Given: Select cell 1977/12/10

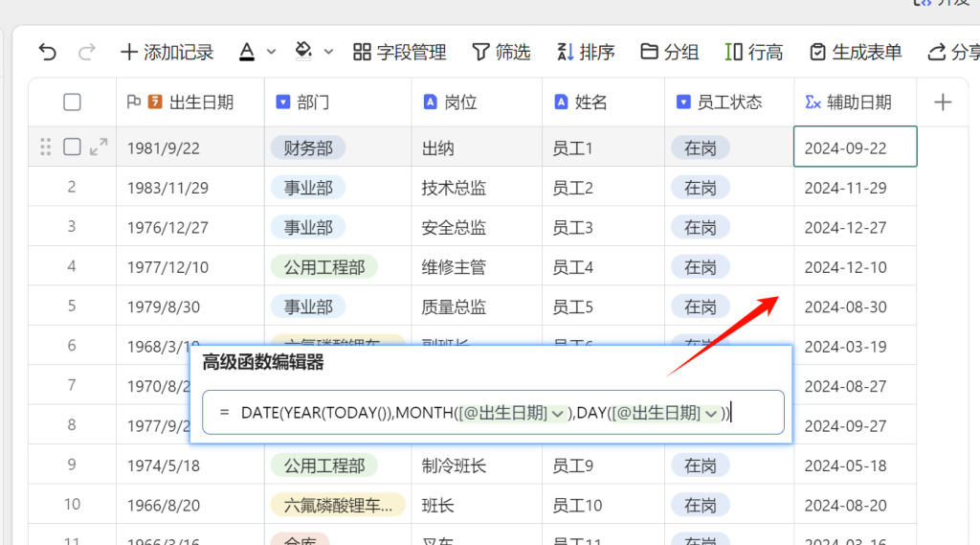Looking at the screenshot, I should coord(190,267).
